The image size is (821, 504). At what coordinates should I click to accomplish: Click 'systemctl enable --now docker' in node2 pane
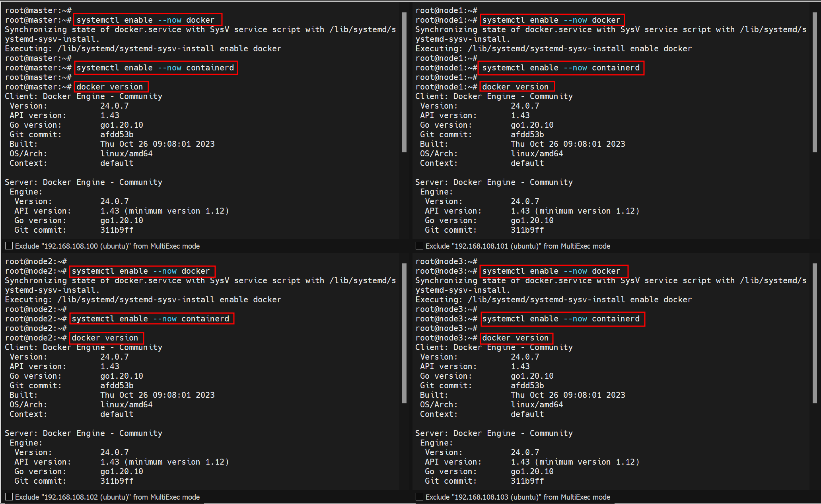coord(141,271)
